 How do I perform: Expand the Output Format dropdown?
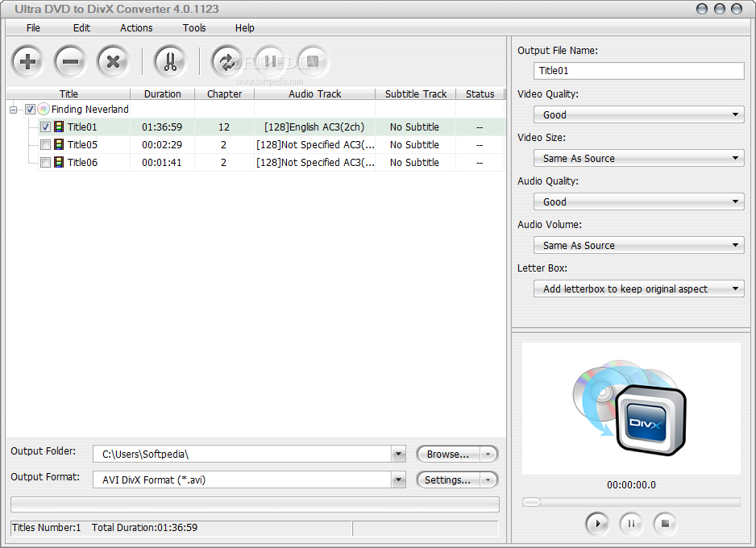(x=398, y=480)
